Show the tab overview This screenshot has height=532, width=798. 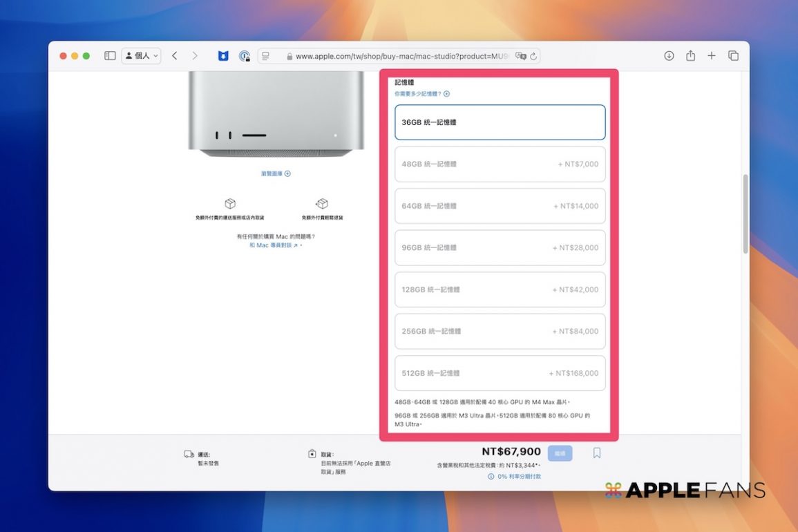(x=733, y=56)
